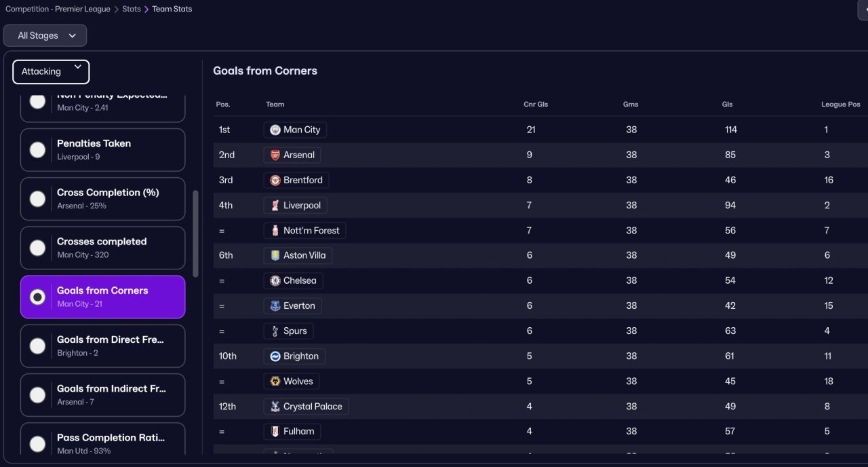Go to Stats in the breadcrumb
Image resolution: width=868 pixels, height=467 pixels.
132,10
